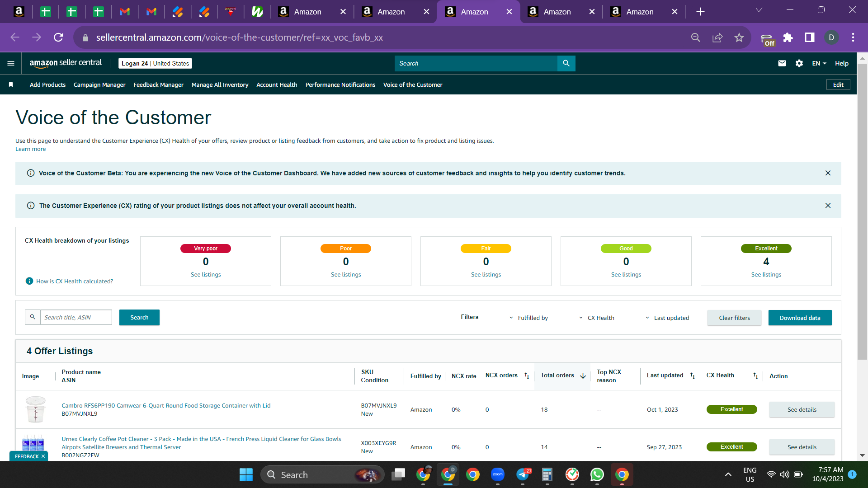The width and height of the screenshot is (868, 488).
Task: Open See listings under Excellent
Action: 766,274
